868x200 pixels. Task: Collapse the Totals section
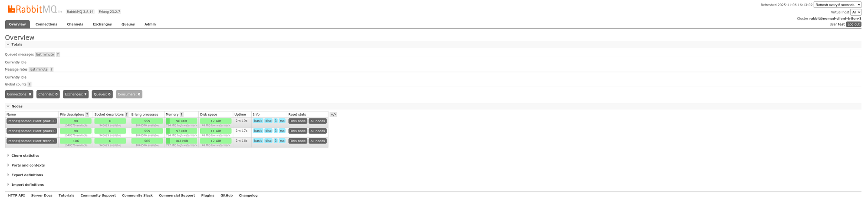coord(16,45)
